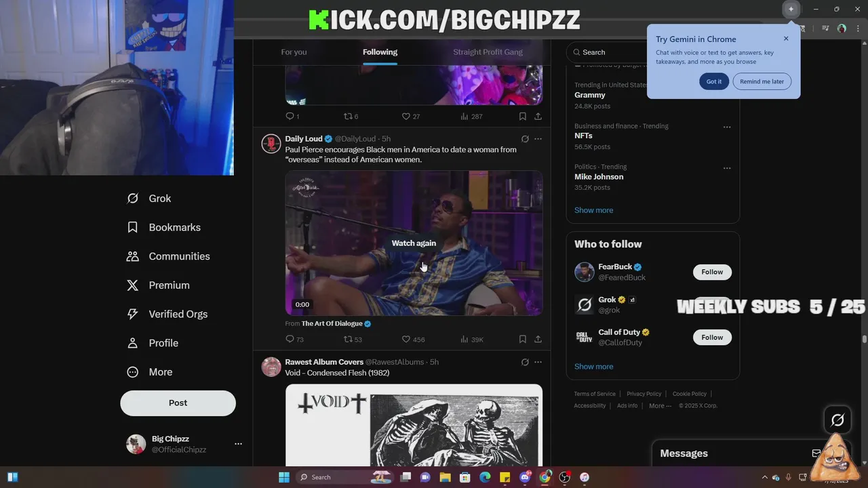
Task: Click the Post button
Action: 178,403
